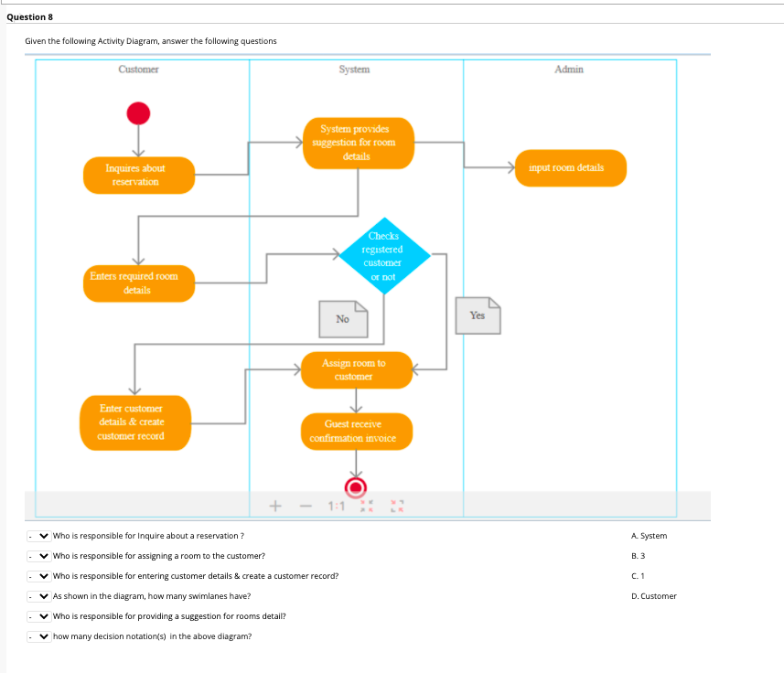Open the dropdown for decision notation count question
Screen dimensions: 784x673
38,636
